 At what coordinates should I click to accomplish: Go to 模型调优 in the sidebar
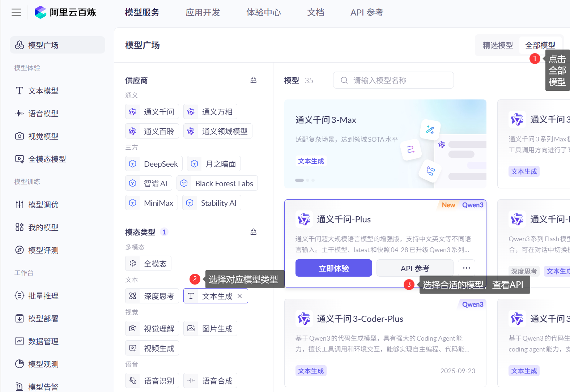(x=43, y=205)
